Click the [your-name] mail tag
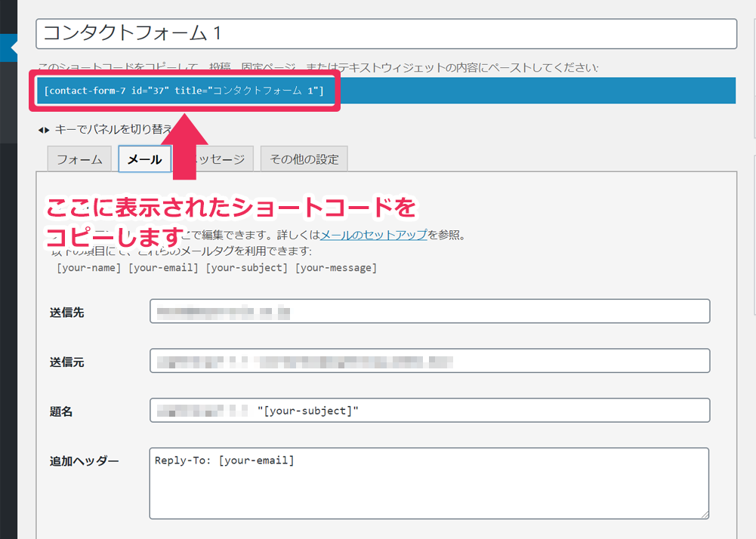The image size is (756, 539). pos(88,268)
